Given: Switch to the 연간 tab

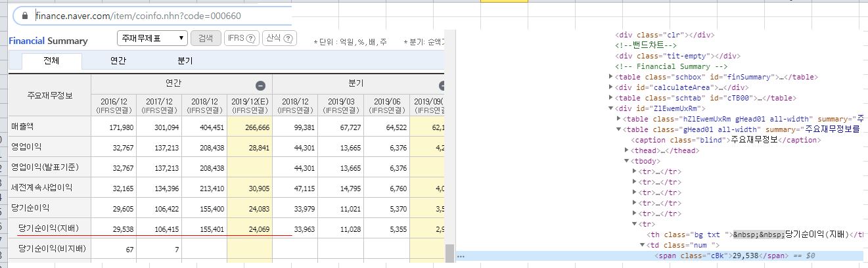Looking at the screenshot, I should [118, 61].
